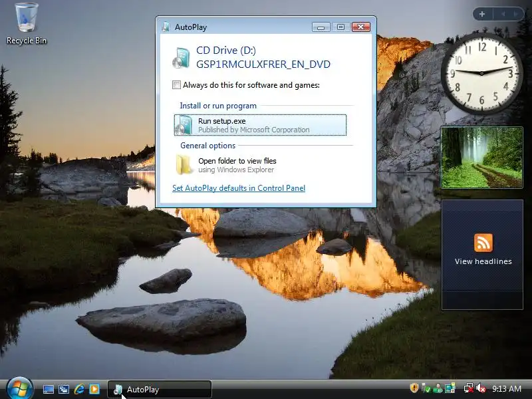Viewport: 532px width, 399px height.
Task: Click the Windows Sidebar tray icon
Action: click(450, 388)
